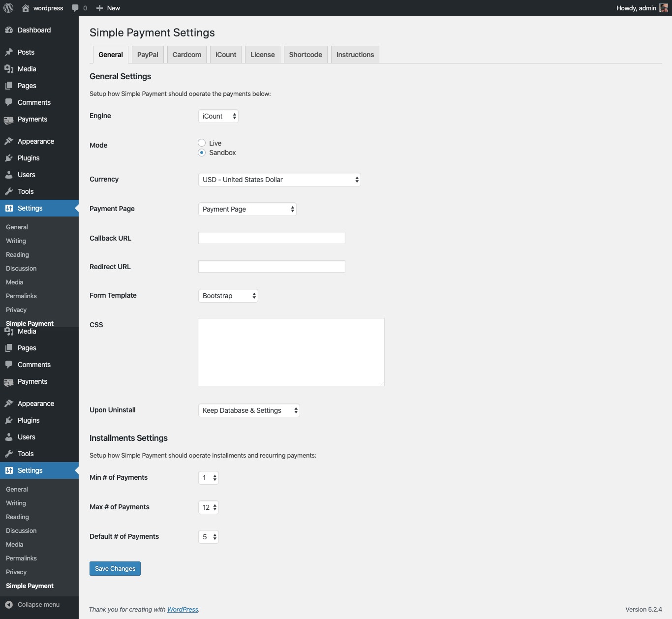Click into the CSS text area
This screenshot has width=672, height=619.
[x=291, y=352]
